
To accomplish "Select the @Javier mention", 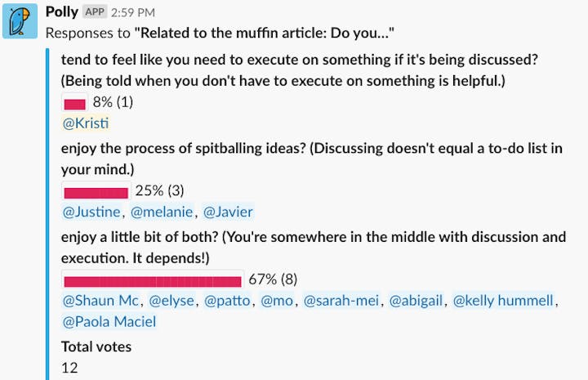I will point(228,212).
